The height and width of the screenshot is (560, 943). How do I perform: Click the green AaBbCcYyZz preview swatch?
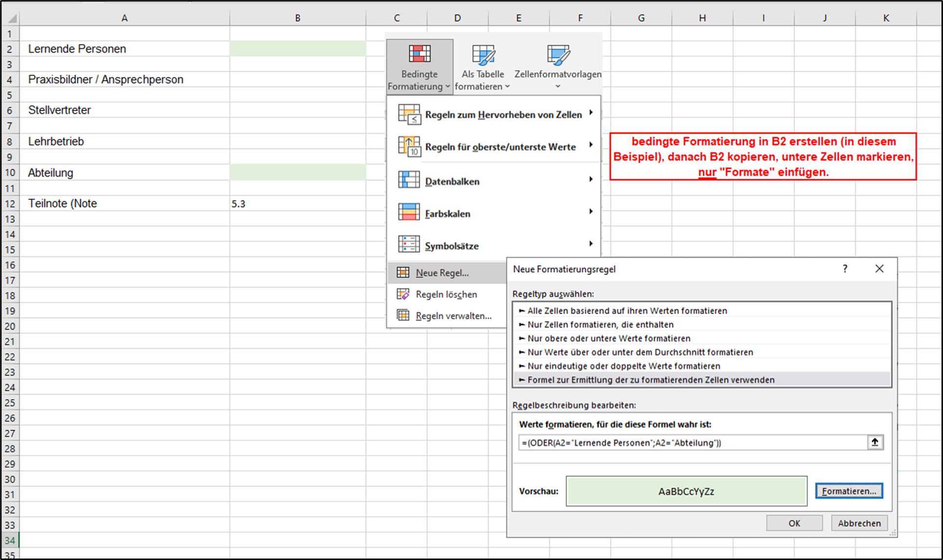pyautogui.click(x=686, y=491)
